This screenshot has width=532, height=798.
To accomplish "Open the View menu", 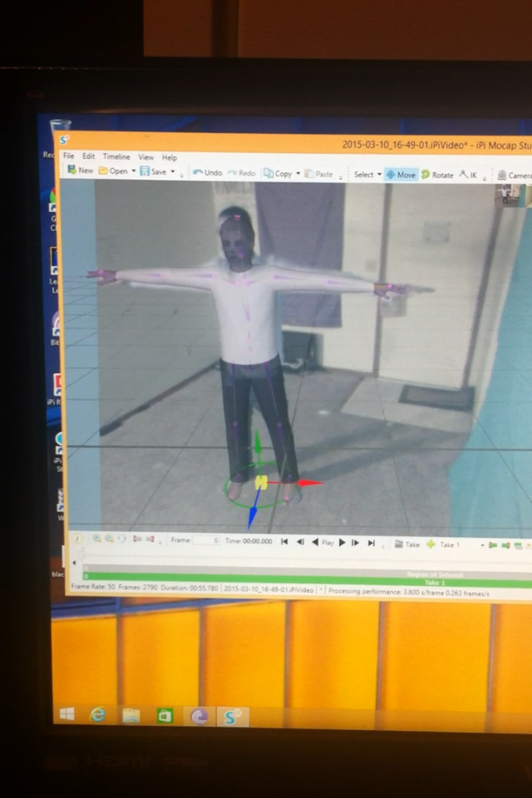I will pos(145,157).
